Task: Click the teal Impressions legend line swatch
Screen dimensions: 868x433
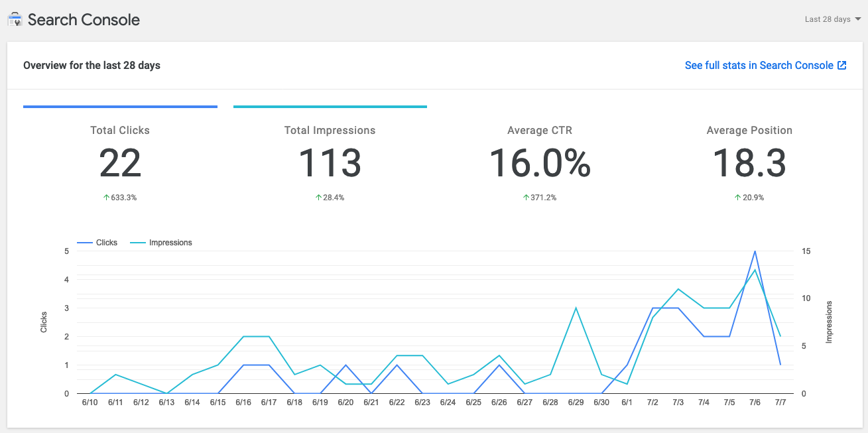Action: pos(138,243)
